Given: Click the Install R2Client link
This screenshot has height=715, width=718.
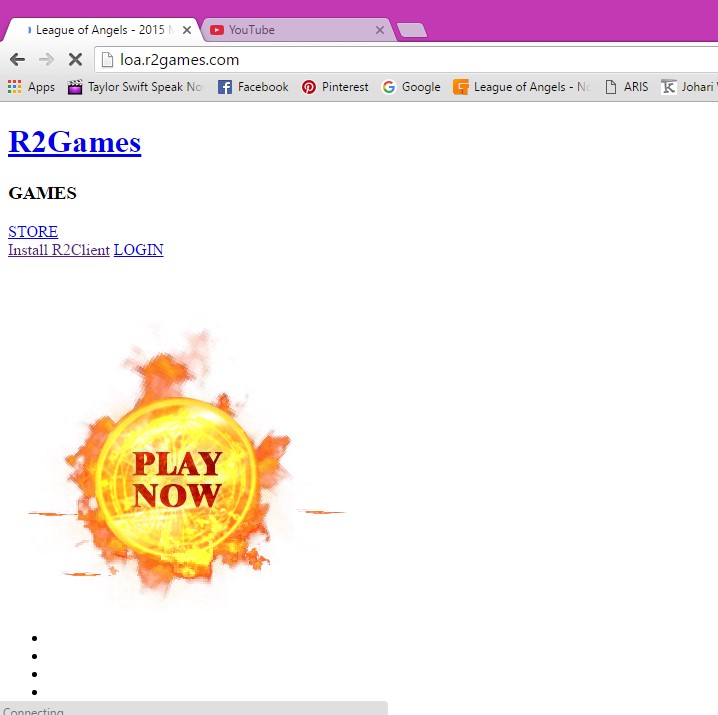Looking at the screenshot, I should coord(59,250).
